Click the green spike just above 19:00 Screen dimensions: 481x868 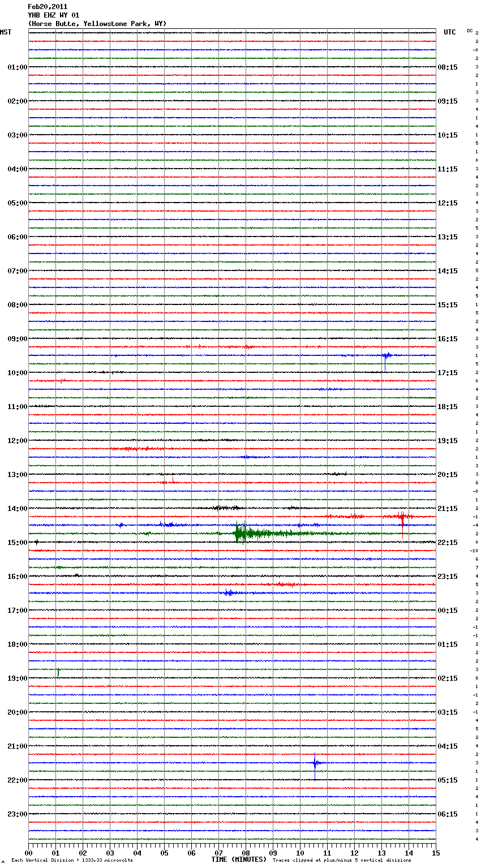pyautogui.click(x=58, y=672)
